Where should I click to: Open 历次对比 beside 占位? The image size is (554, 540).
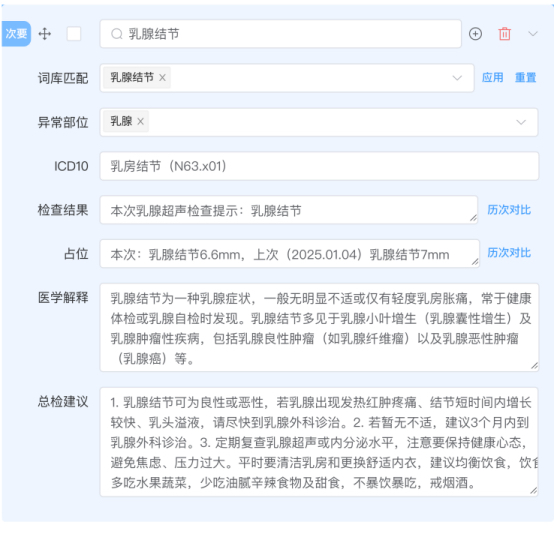[509, 253]
